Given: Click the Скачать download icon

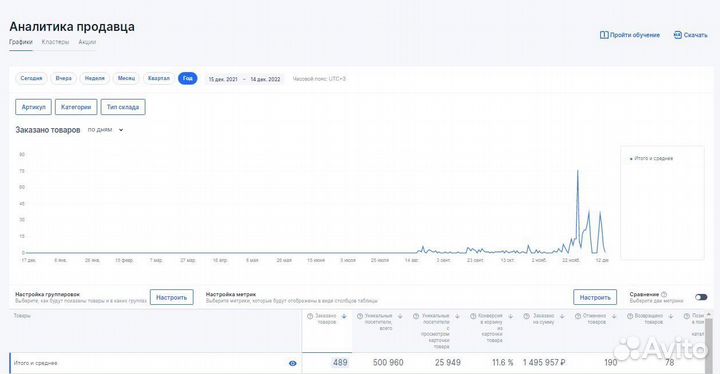Looking at the screenshot, I should coord(677,35).
